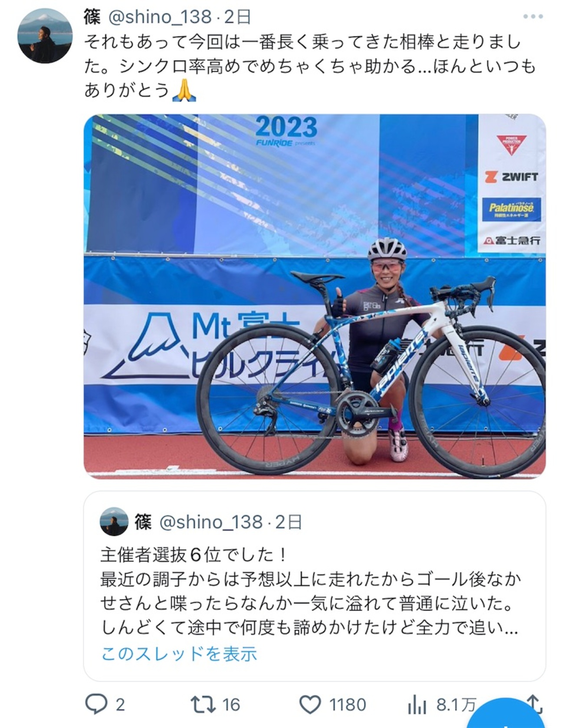Click the share upload arrow icon

tap(534, 704)
